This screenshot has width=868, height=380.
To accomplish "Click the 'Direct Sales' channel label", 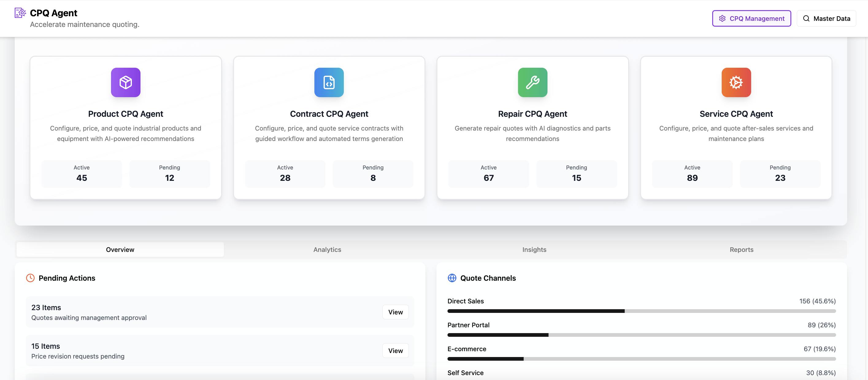I will 465,301.
